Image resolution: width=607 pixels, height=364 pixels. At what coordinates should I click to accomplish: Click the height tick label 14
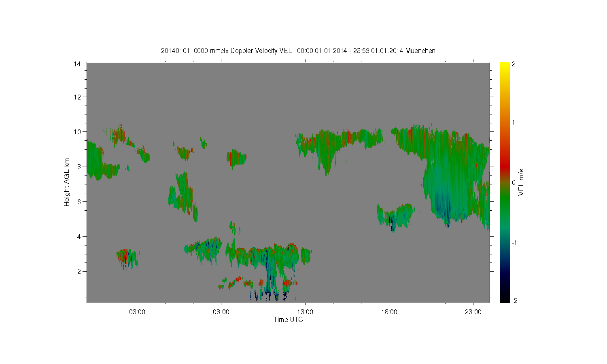[x=77, y=64]
